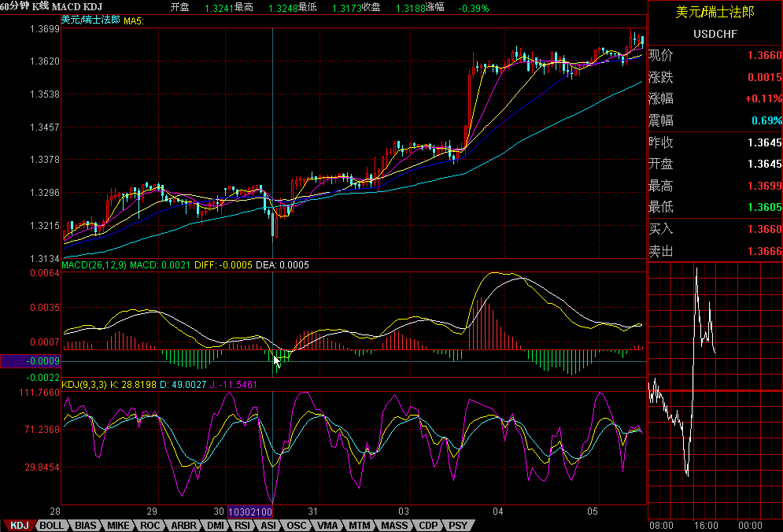Click the MACD(26,12,9) indicator label
This screenshot has height=532, width=783.
(94, 265)
